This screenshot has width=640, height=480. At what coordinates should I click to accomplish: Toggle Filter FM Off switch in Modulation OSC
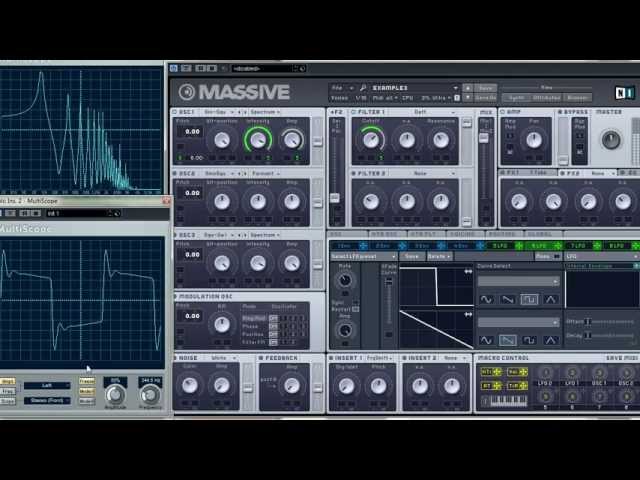[273, 342]
